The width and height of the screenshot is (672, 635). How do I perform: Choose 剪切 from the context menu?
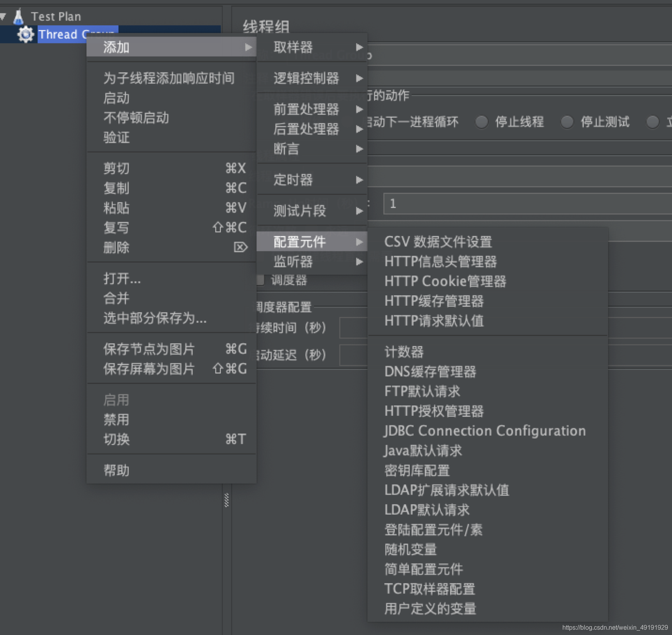point(171,168)
